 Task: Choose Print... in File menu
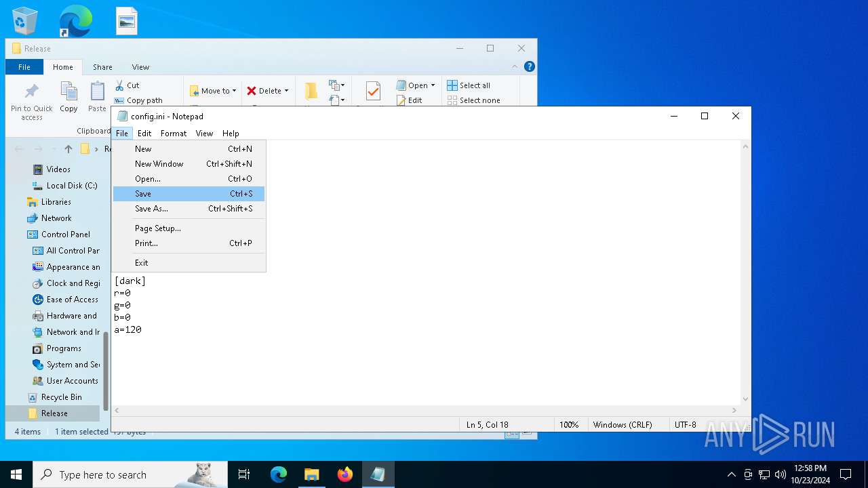pyautogui.click(x=189, y=243)
